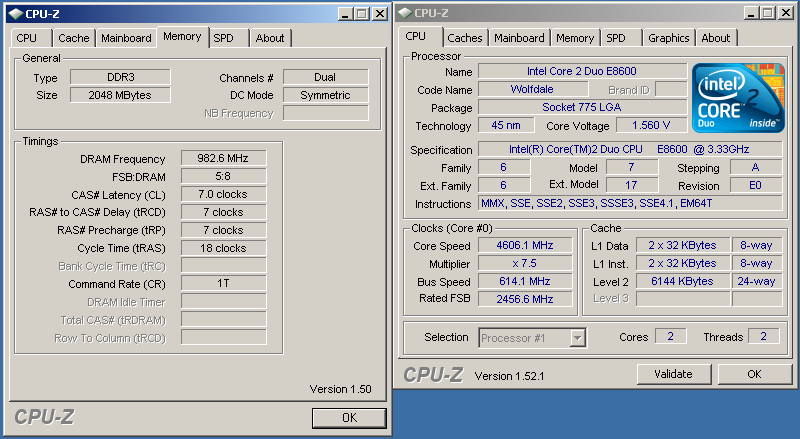Click the 614.1 MHz Bus Speed value
The width and height of the screenshot is (800, 439).
pos(525,281)
